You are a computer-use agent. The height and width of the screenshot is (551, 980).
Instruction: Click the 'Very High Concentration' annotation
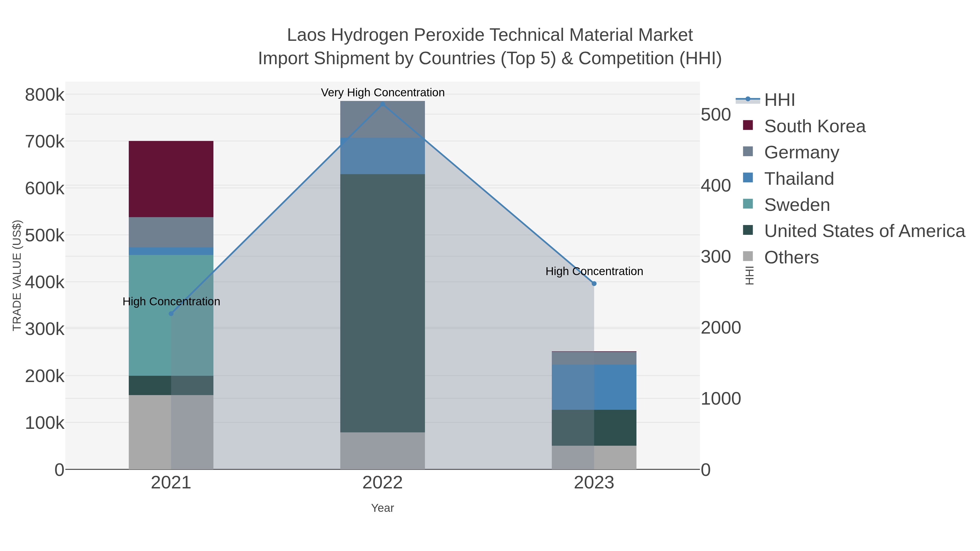pyautogui.click(x=383, y=93)
